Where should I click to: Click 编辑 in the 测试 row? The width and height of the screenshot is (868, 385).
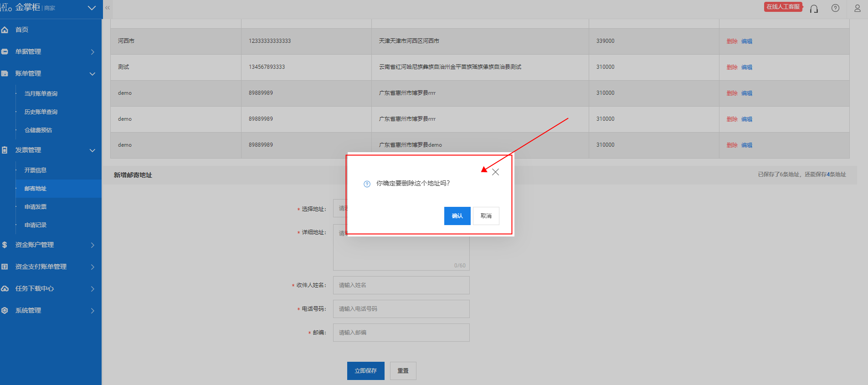(x=746, y=67)
